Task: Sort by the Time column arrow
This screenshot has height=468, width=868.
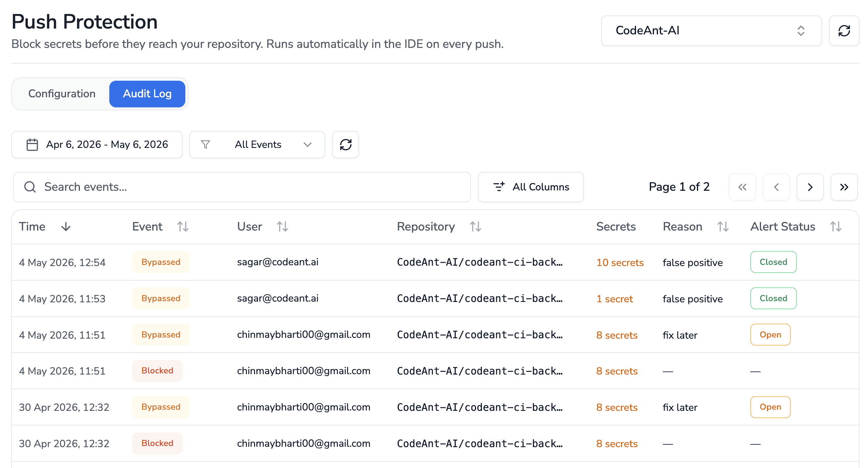Action: 66,227
